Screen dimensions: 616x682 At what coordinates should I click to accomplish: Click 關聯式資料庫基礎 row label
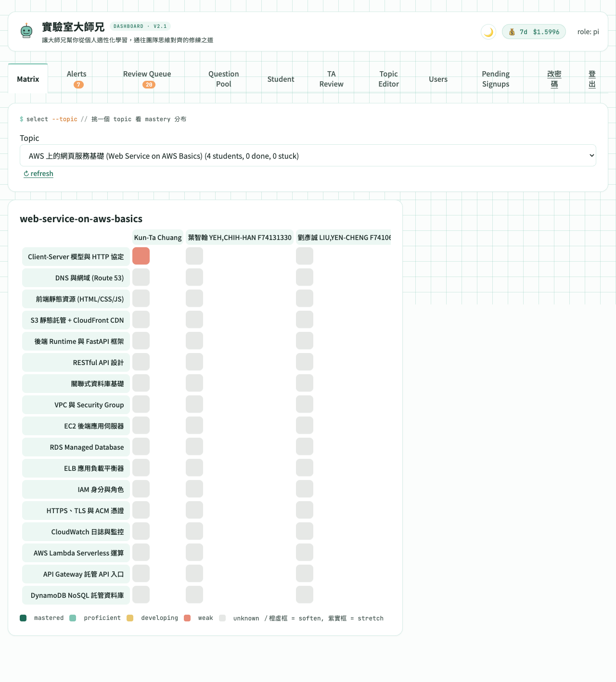[x=76, y=384]
